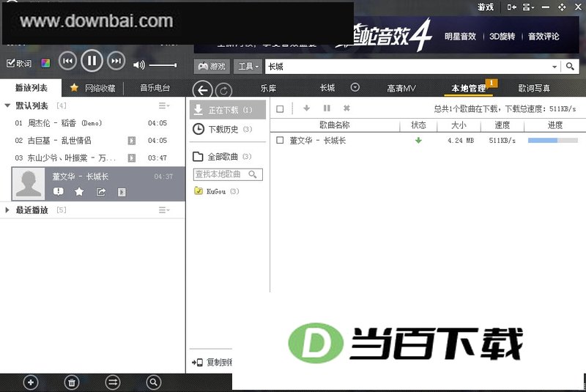Click MV icon for 董文华 - 长城长 in playlist
586x392 pixels.
pyautogui.click(x=122, y=192)
